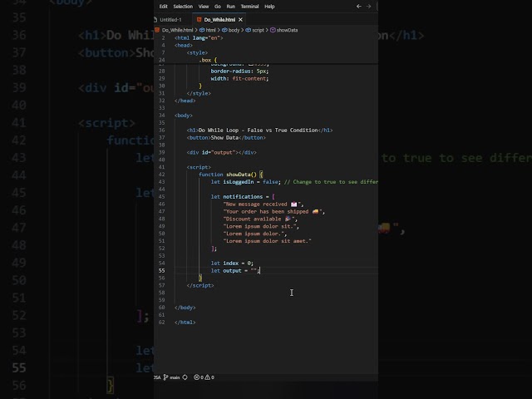
Task: Click "Your order has been shipped" string
Action: coord(273,212)
